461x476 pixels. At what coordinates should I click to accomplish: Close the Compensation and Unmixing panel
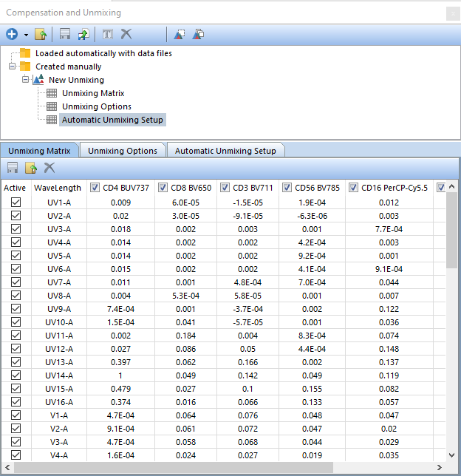(x=453, y=13)
